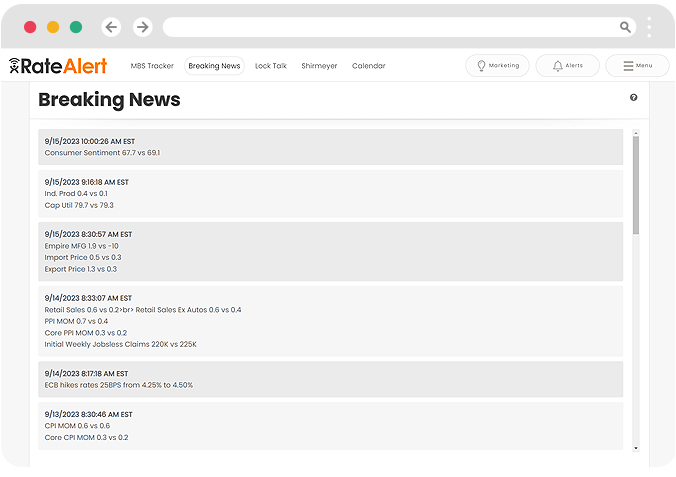Click the 9/13/2023 8:30:46 AM EST timestamp

coord(88,414)
